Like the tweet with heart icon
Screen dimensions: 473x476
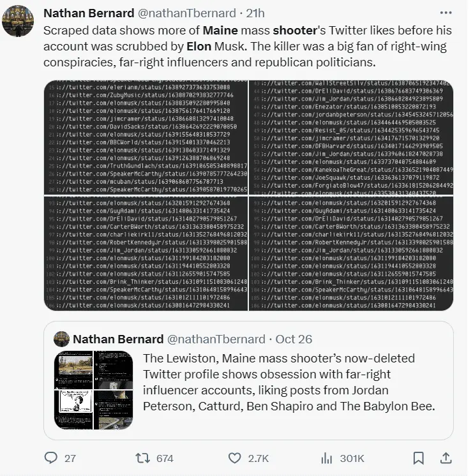pos(236,457)
